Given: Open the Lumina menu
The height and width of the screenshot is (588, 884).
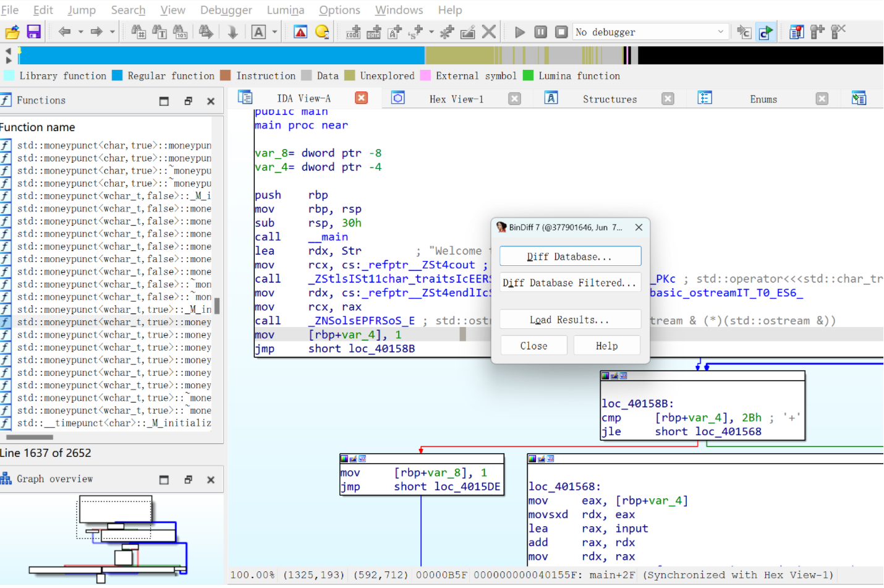Looking at the screenshot, I should click(x=286, y=10).
